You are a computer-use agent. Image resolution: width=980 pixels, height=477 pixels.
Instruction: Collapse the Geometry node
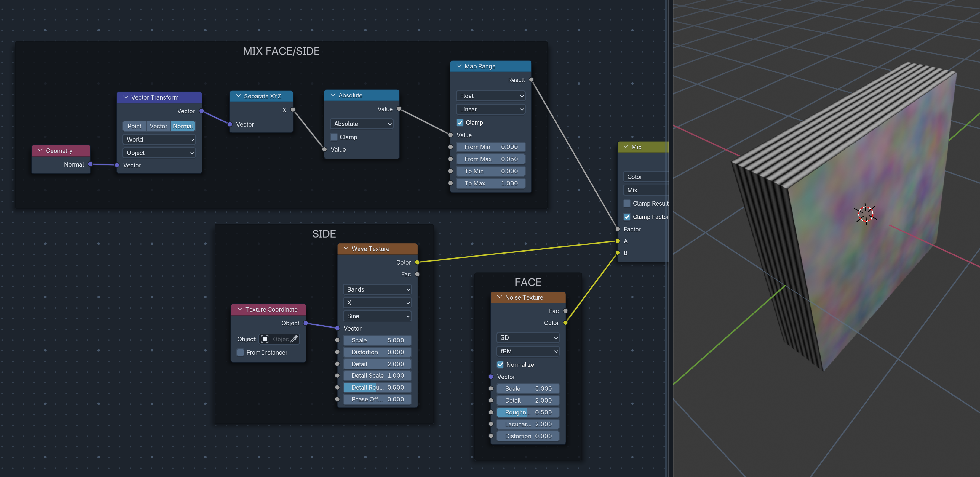pyautogui.click(x=40, y=150)
